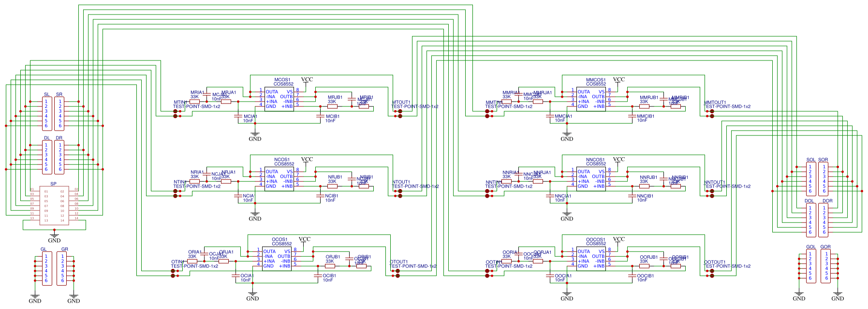This screenshot has height=309, width=868.
Task: Click the DOR connector block
Action: point(823,220)
